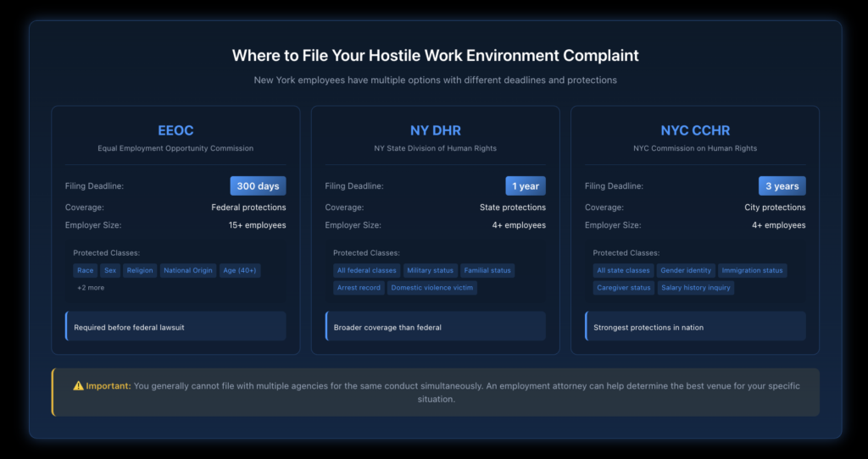Click Protected Classes label in EEOC card

click(x=106, y=252)
